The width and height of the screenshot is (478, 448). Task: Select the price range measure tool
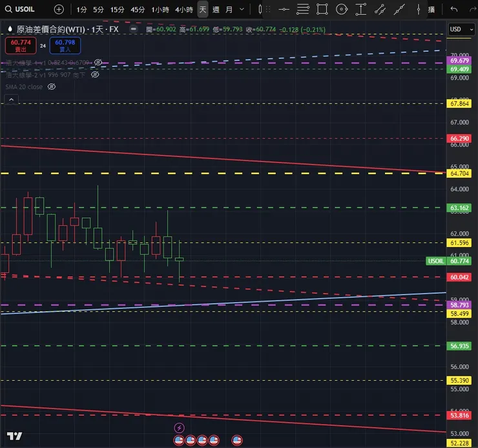tap(360, 10)
